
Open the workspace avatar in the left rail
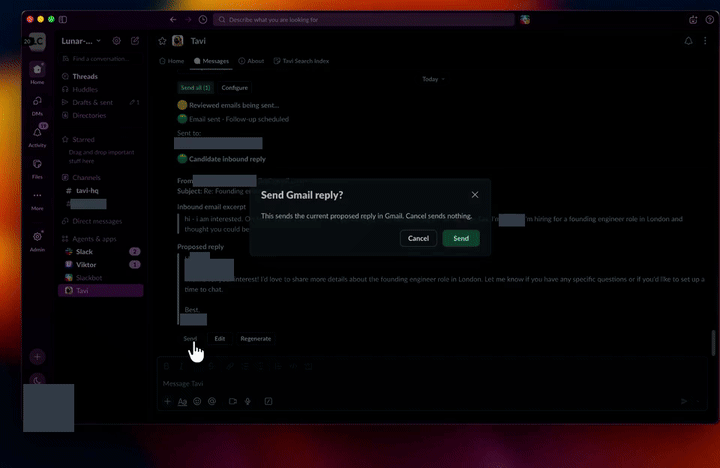[38, 41]
